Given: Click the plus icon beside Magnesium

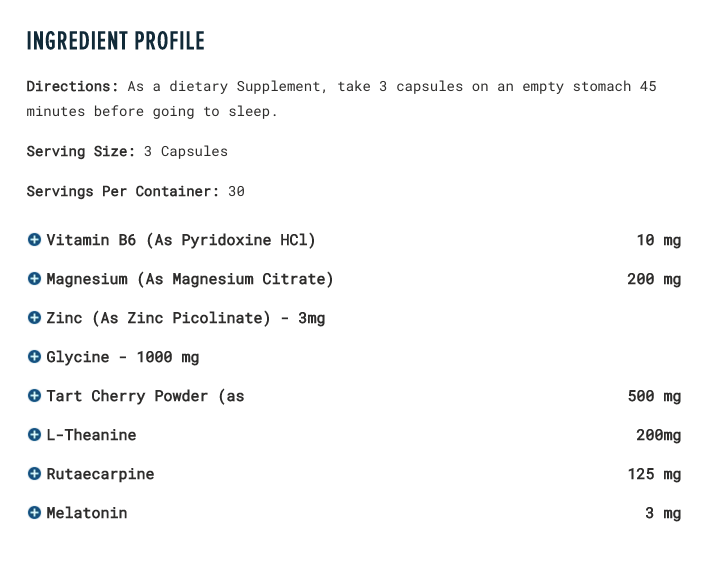Looking at the screenshot, I should click(34, 279).
